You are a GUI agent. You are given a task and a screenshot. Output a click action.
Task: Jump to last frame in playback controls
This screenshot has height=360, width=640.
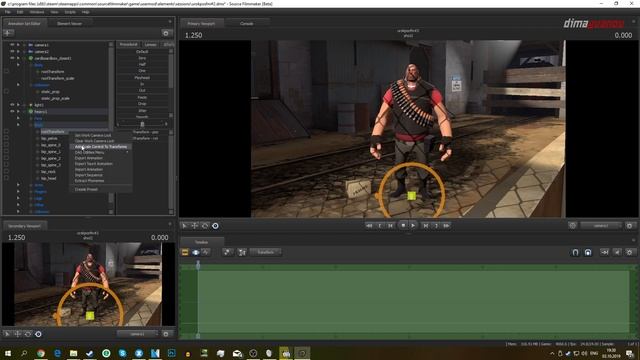click(x=446, y=225)
